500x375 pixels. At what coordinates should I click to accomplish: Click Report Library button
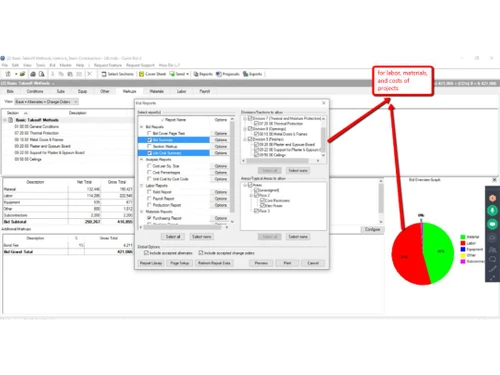point(151,263)
